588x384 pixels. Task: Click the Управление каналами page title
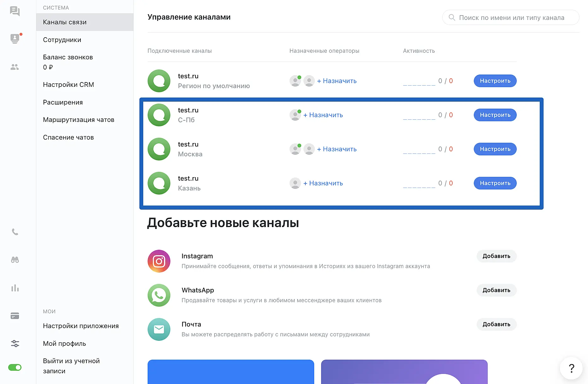click(189, 17)
